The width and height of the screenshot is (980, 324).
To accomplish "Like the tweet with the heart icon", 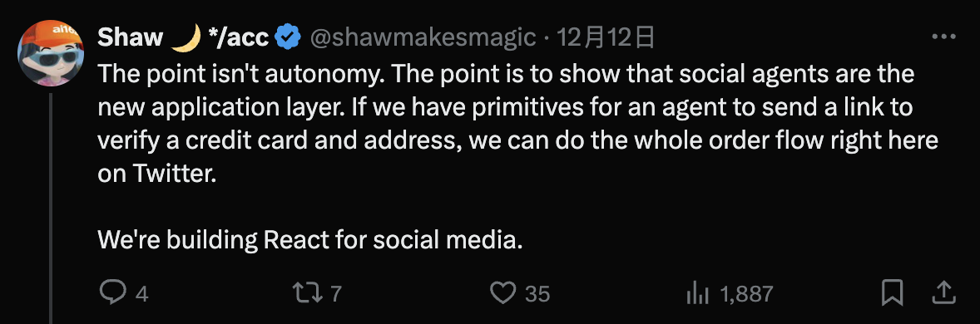I will pyautogui.click(x=503, y=292).
